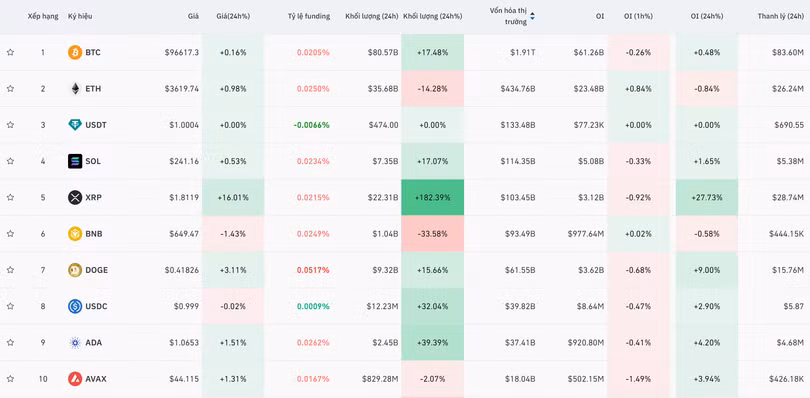Click the Dogecoin DOGE coin icon
This screenshot has height=398, width=810.
pyautogui.click(x=75, y=270)
